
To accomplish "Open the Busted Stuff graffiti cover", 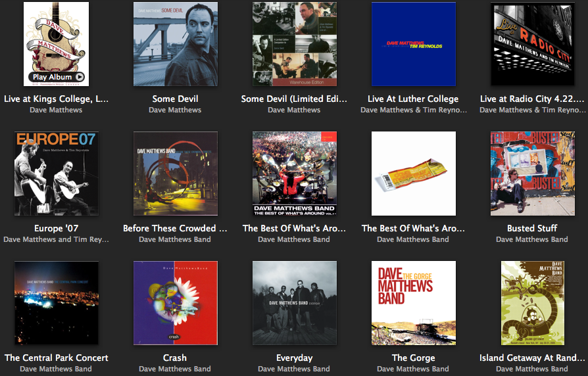I will coord(533,174).
